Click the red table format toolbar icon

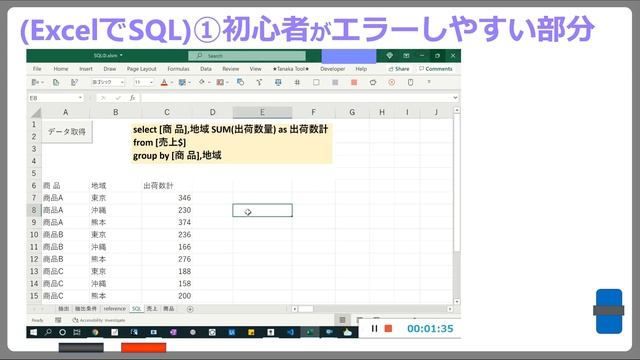pos(220,82)
